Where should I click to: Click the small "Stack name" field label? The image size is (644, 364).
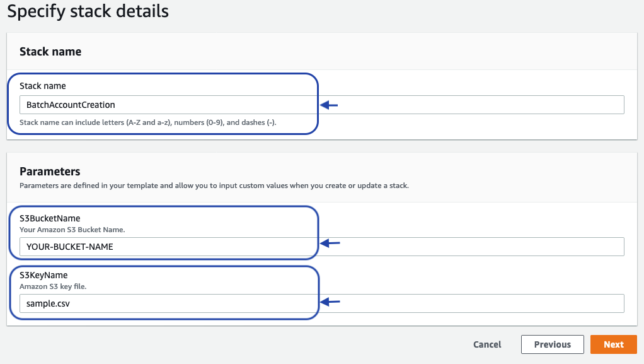click(43, 86)
